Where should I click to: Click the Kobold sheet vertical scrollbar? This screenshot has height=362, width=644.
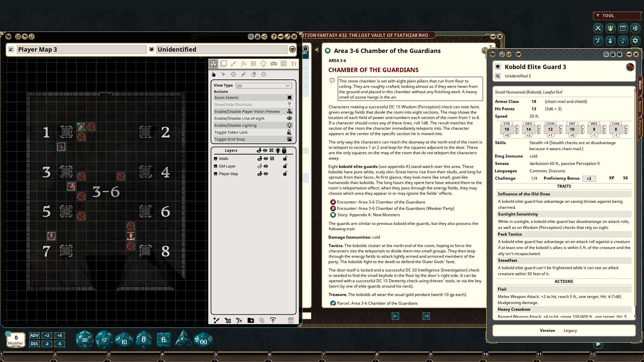[x=635, y=203]
